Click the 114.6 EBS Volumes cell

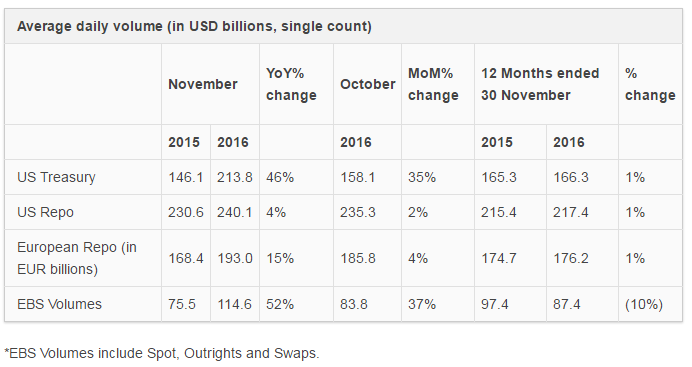(234, 304)
